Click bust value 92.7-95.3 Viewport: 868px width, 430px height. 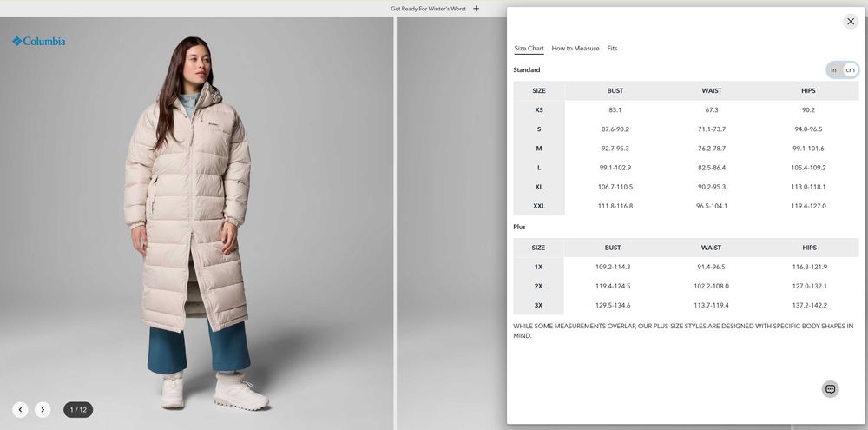[615, 149]
